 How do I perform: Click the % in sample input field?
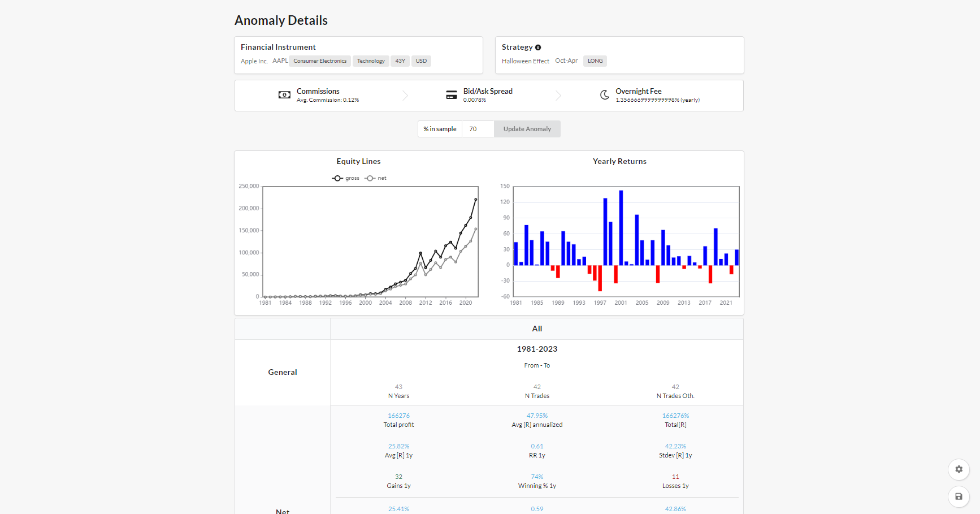pos(478,129)
